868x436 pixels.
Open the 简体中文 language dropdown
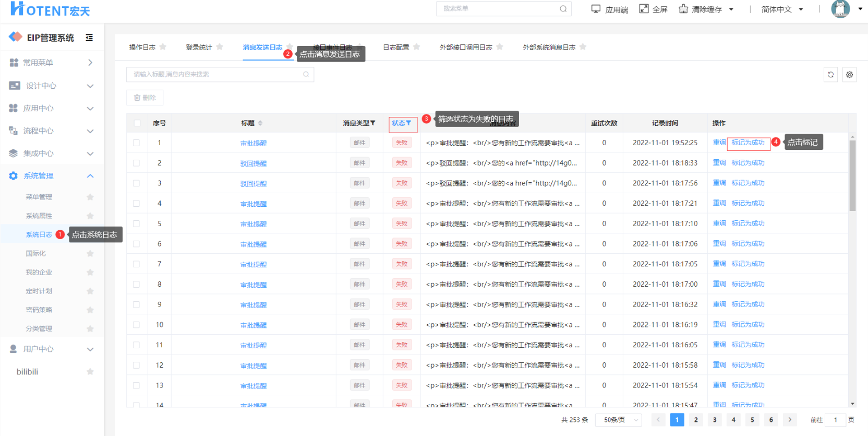781,9
